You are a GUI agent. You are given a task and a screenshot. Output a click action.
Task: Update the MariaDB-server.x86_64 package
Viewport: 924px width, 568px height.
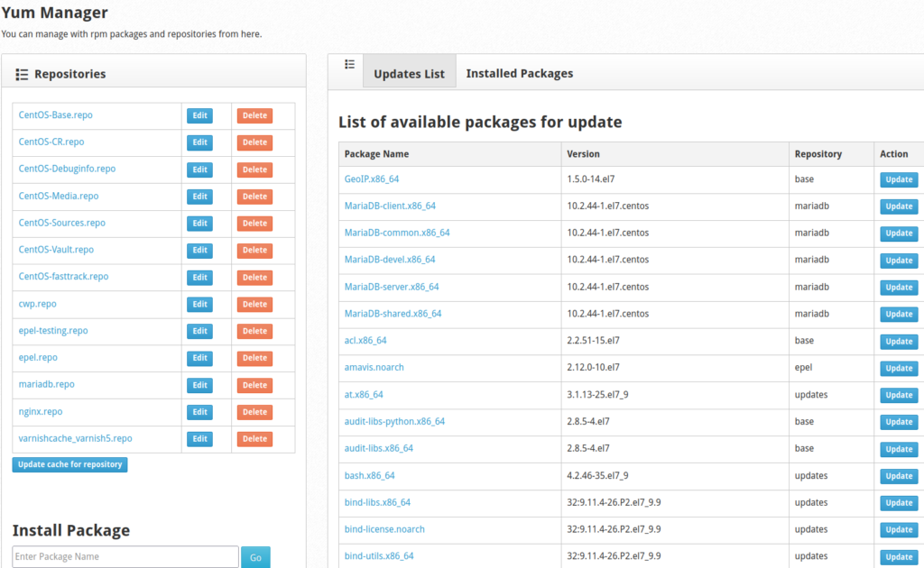(898, 288)
